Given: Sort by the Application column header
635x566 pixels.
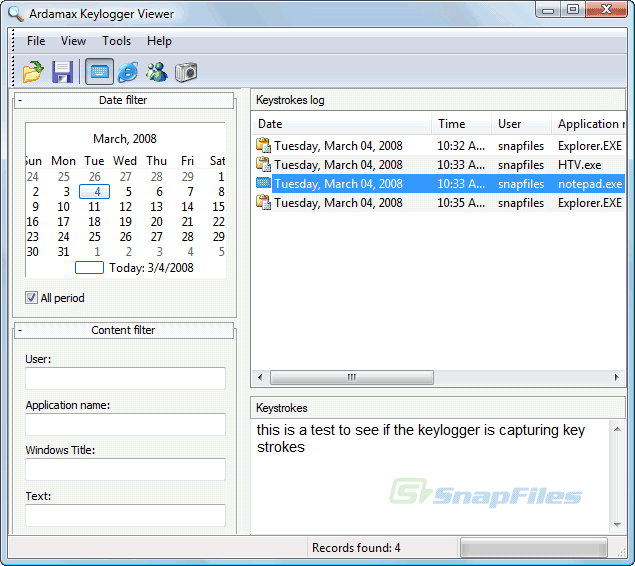Looking at the screenshot, I should tap(589, 124).
